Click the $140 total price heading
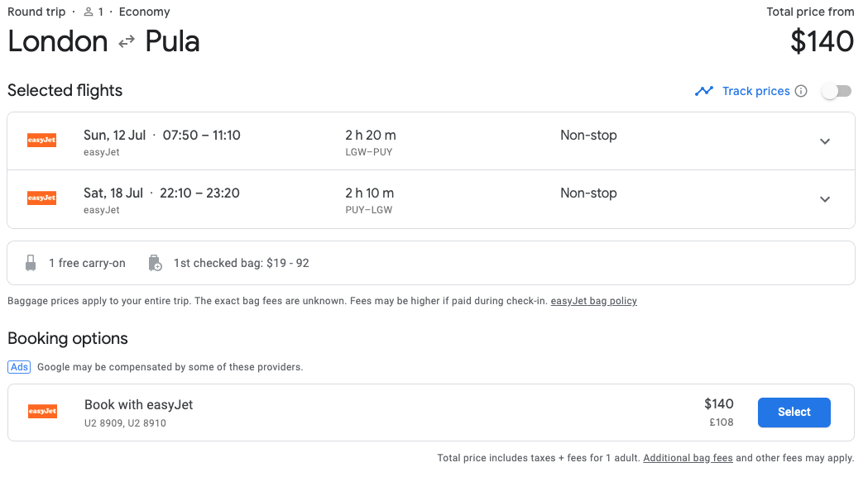The width and height of the screenshot is (868, 477). click(821, 41)
